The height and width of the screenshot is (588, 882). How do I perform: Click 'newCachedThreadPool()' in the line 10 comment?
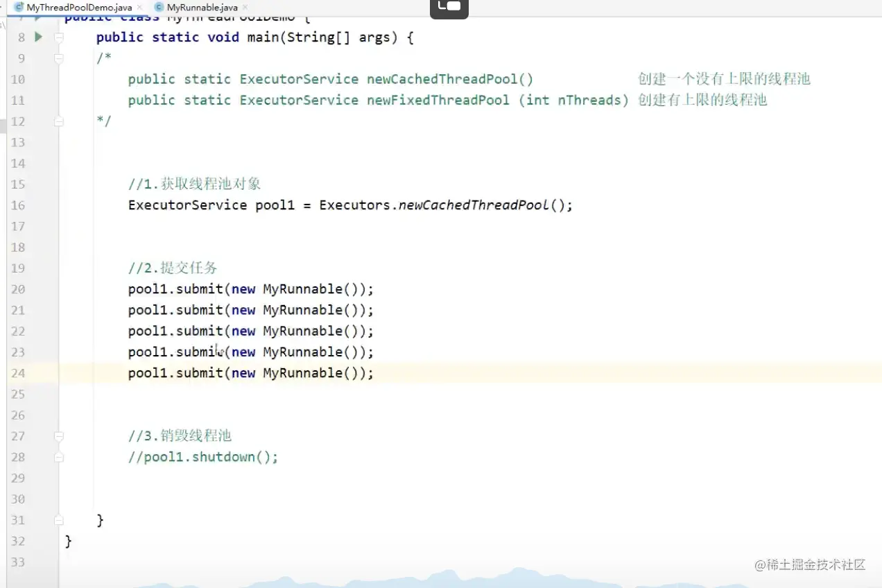450,79
